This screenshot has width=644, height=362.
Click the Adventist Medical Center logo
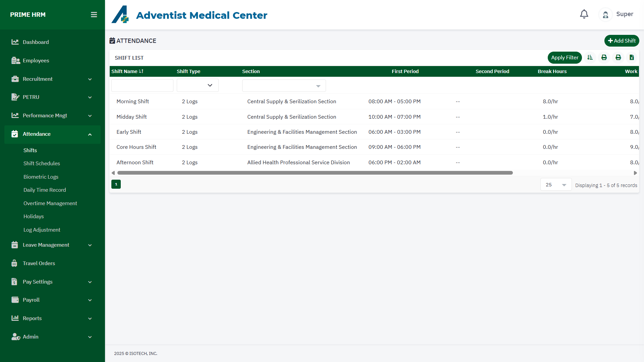click(120, 15)
